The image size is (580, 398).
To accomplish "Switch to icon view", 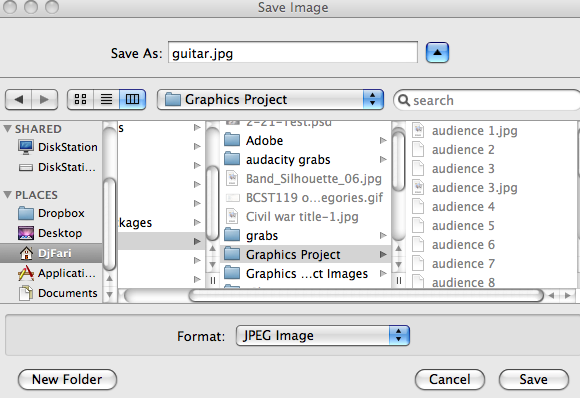I will 80,100.
